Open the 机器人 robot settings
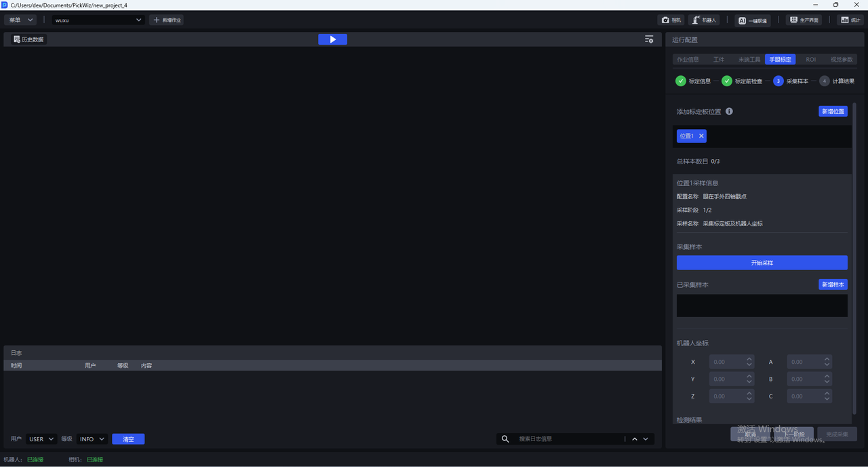868x467 pixels. tap(703, 20)
